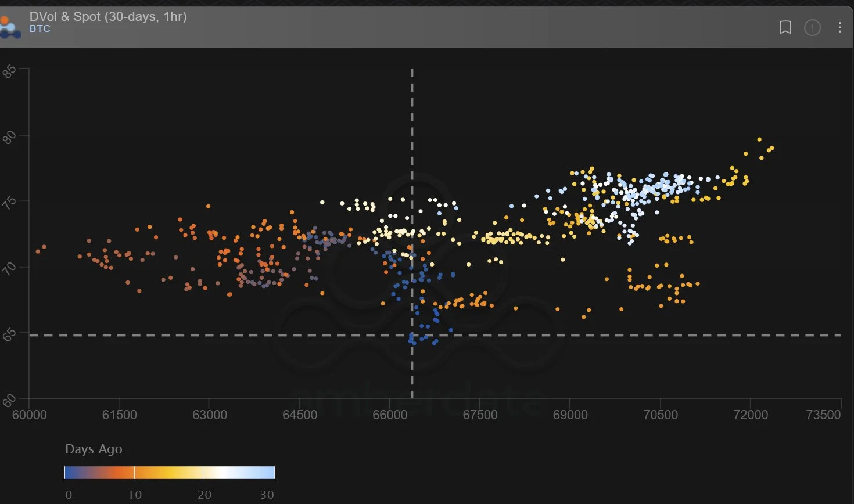Image resolution: width=854 pixels, height=504 pixels.
Task: Click the legend's 20 days tick label
Action: [204, 495]
